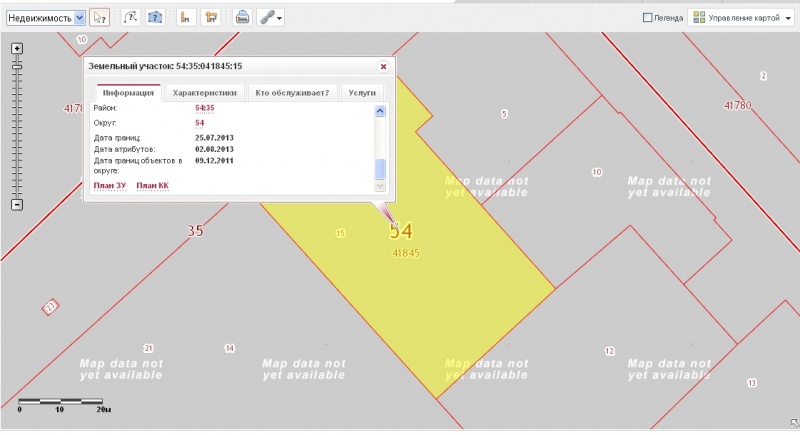The width and height of the screenshot is (800, 435).
Task: Open the План КК link
Action: [x=153, y=185]
